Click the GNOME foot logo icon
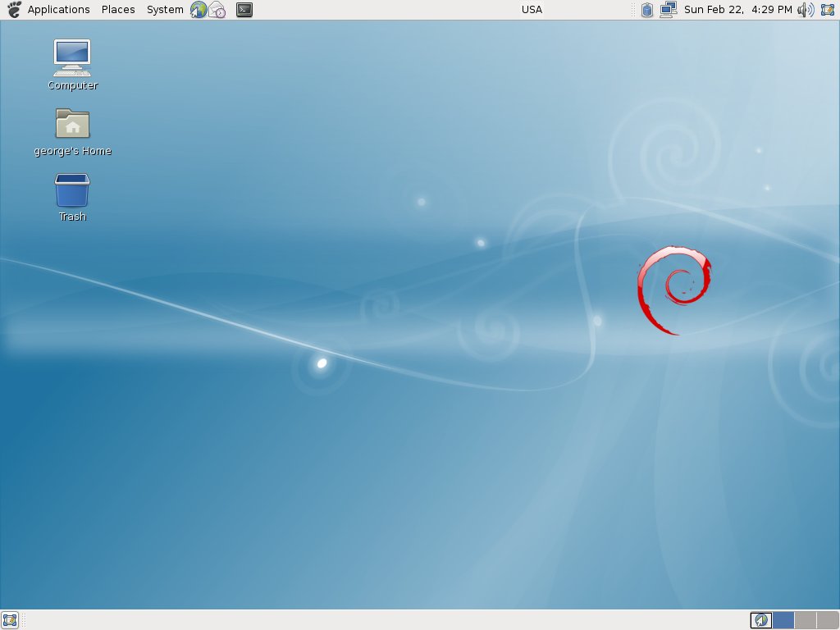Screen dimensions: 840x630 (x=14, y=10)
